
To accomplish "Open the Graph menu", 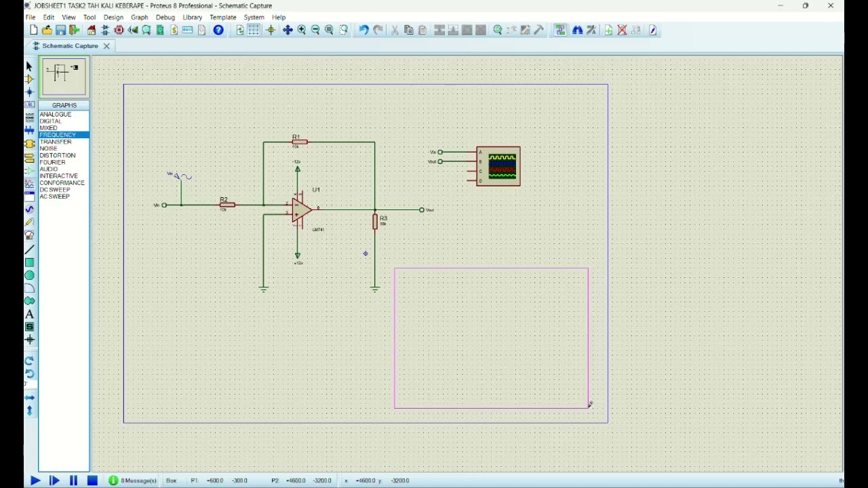I will click(x=139, y=17).
